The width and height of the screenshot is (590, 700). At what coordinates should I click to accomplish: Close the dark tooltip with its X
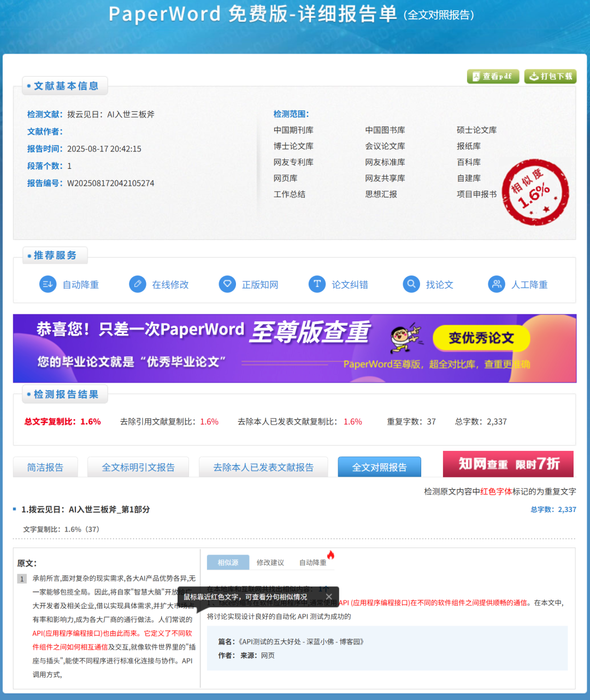(x=329, y=597)
